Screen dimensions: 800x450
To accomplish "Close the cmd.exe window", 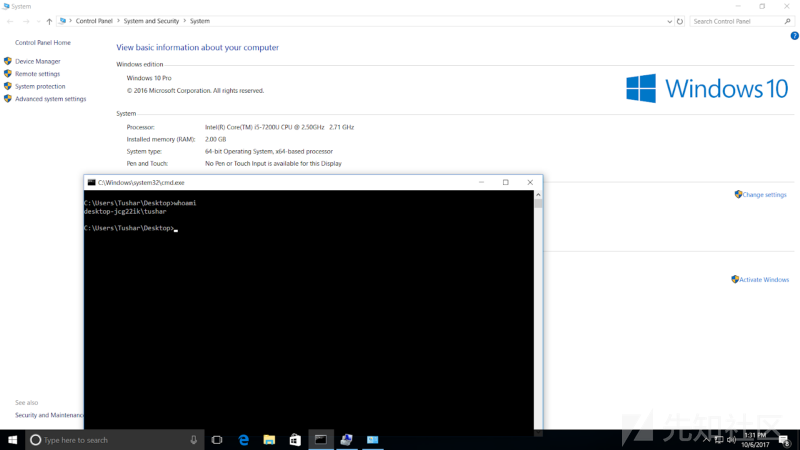I will tap(530, 182).
